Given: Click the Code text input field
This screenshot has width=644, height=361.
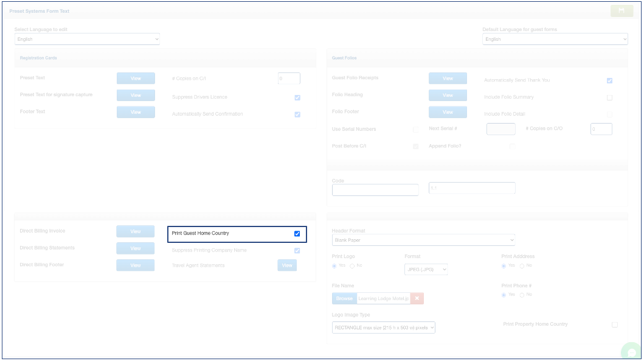Looking at the screenshot, I should point(375,190).
